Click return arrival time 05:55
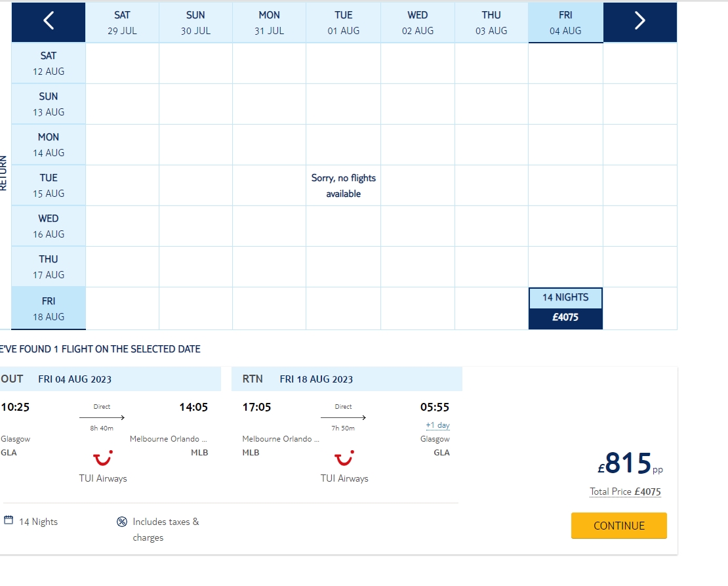Screen dimensions: 728x586 pyautogui.click(x=435, y=407)
